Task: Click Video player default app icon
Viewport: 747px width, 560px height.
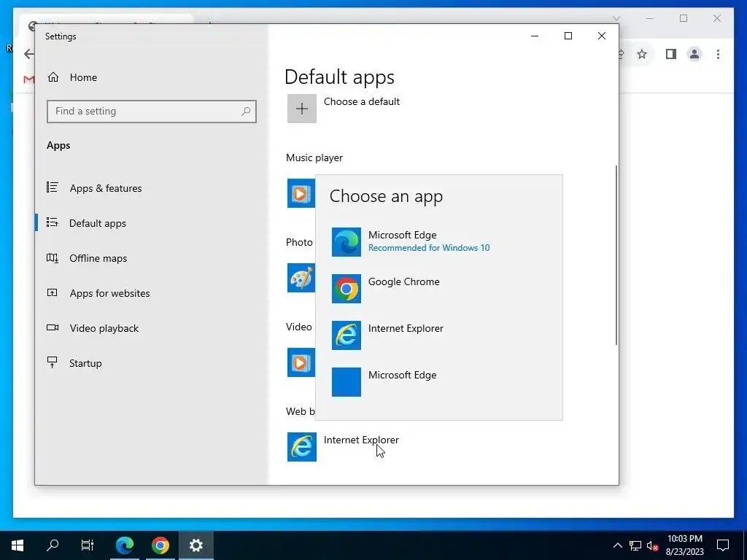Action: 301,362
